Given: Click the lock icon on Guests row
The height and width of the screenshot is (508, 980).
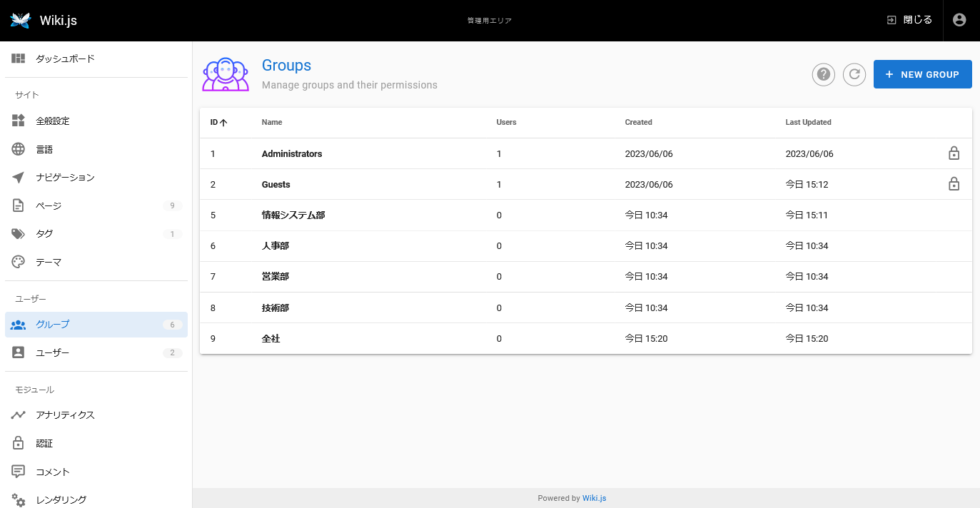Looking at the screenshot, I should tap(954, 184).
